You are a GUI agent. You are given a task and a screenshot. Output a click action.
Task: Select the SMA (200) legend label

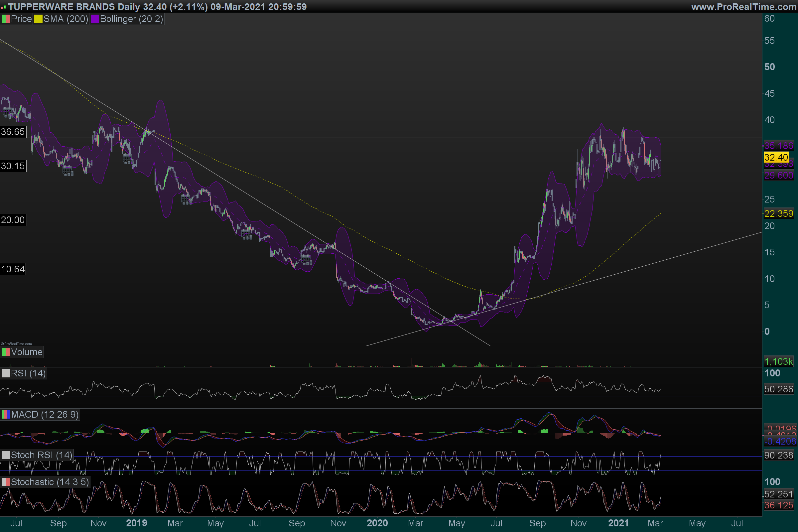pyautogui.click(x=66, y=19)
